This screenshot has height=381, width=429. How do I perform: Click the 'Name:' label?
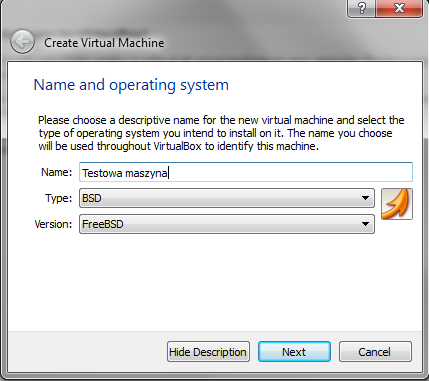coord(56,172)
